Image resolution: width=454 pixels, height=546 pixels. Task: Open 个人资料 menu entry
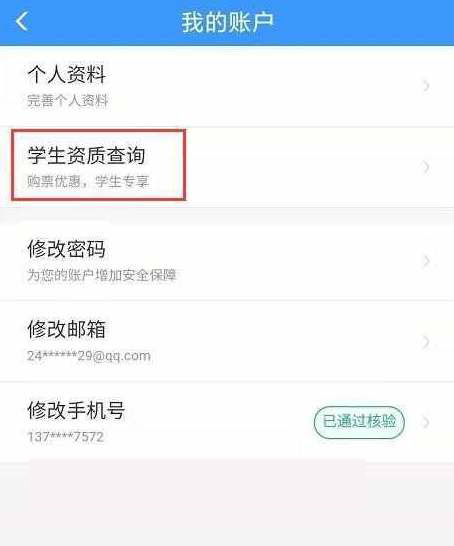click(x=227, y=86)
